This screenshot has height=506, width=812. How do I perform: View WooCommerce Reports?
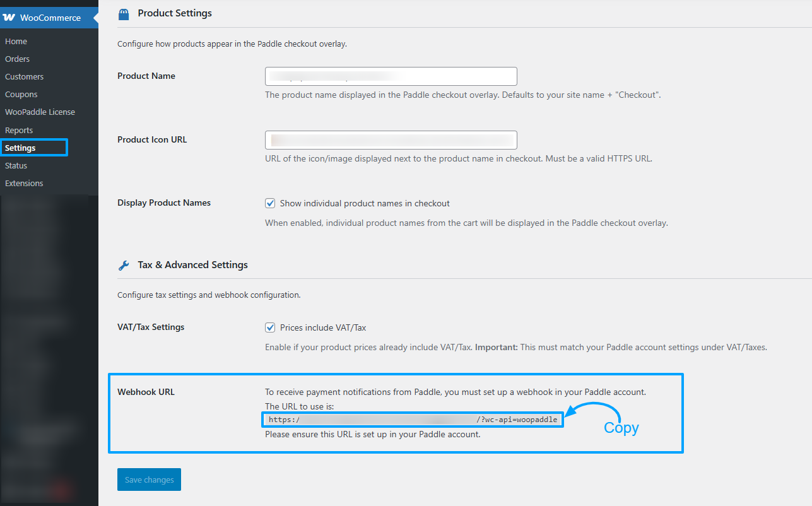19,130
